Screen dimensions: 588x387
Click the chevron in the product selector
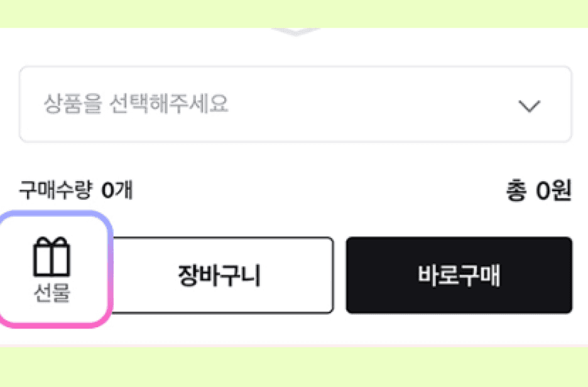click(531, 104)
